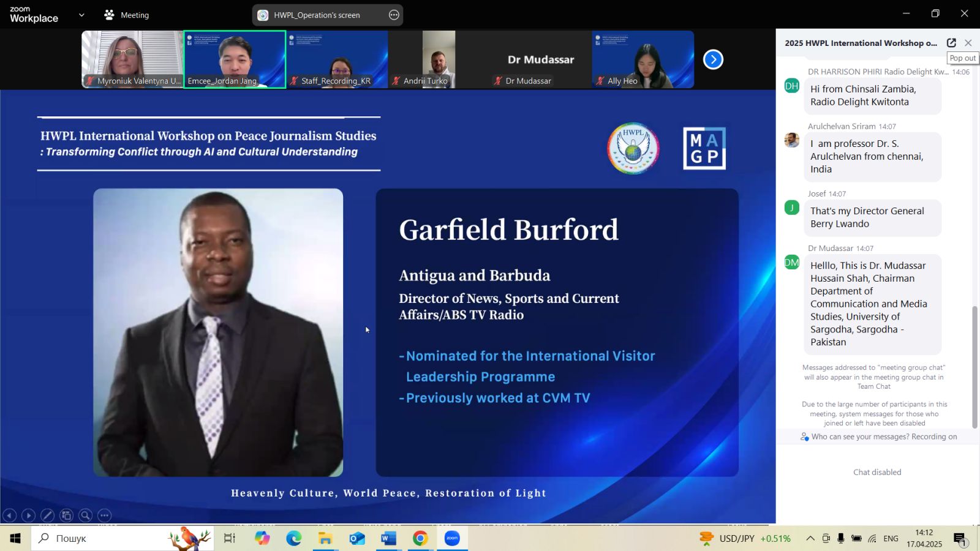Open the see-all-slides icon on slide controls
Image resolution: width=980 pixels, height=551 pixels.
[66, 515]
